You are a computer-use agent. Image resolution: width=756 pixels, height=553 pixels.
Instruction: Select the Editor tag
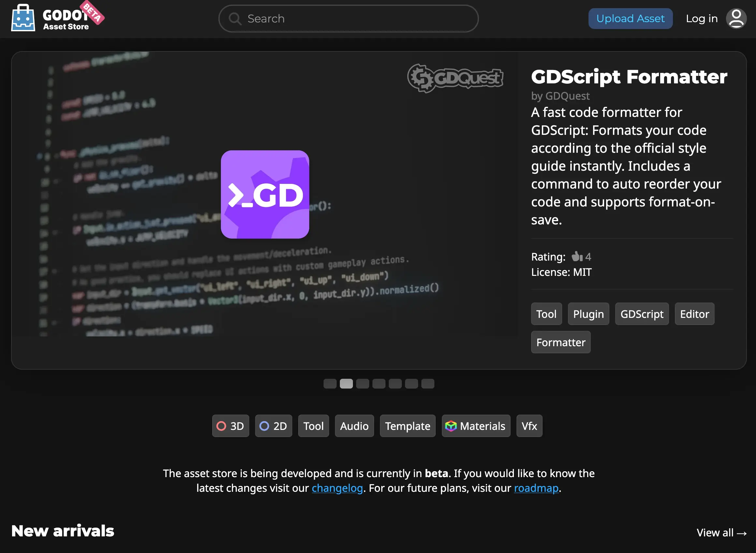coord(694,314)
